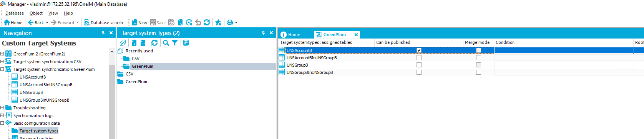Close the Navigation panel
The image size is (644, 139).
click(111, 33)
